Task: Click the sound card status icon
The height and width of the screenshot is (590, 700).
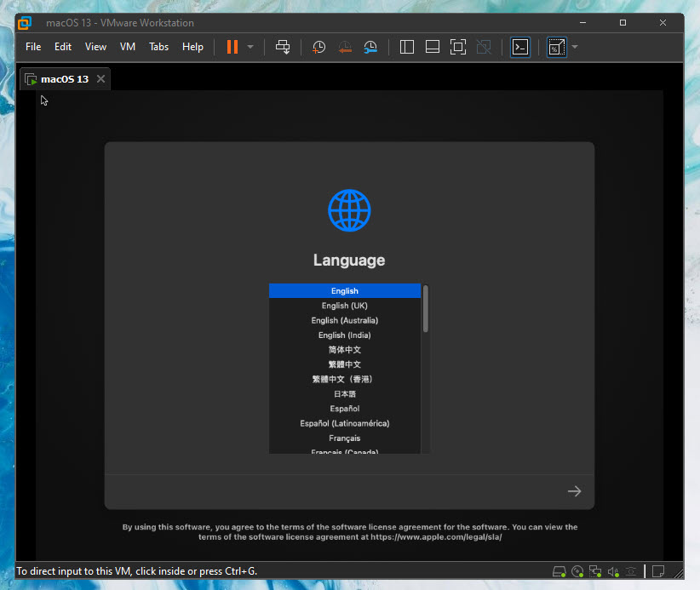Action: point(613,571)
